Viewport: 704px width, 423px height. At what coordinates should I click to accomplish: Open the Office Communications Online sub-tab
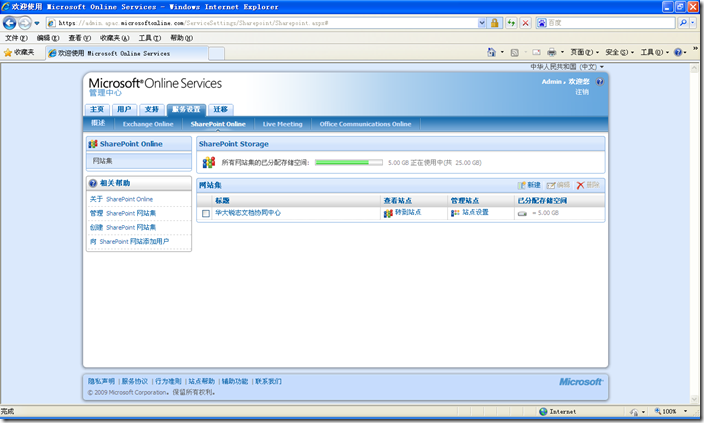tap(365, 124)
